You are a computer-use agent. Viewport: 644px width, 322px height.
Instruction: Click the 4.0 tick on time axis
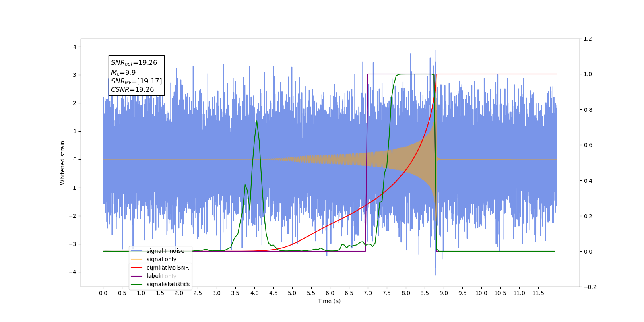[254, 293]
